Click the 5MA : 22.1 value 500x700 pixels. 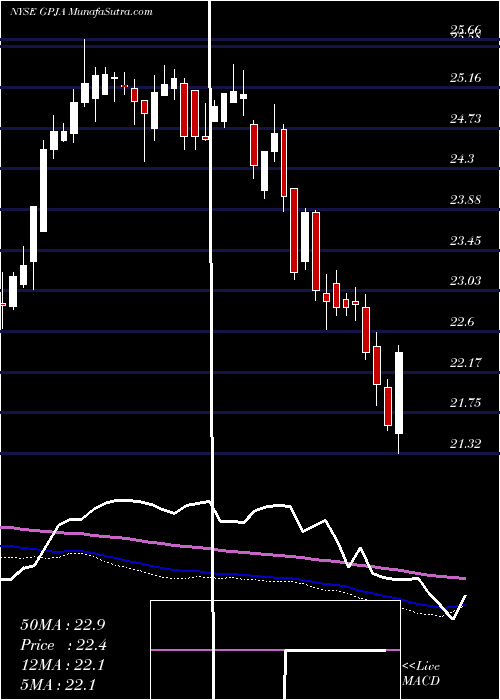57,684
